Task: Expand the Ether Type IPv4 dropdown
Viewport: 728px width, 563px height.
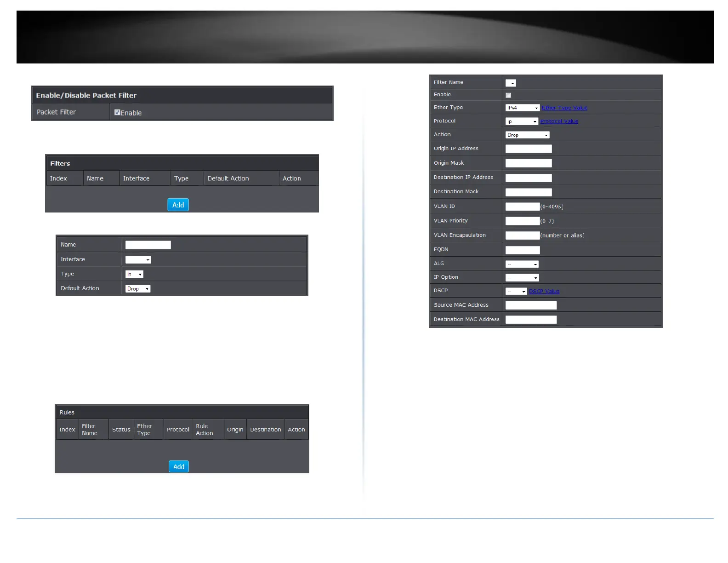Action: pyautogui.click(x=523, y=108)
